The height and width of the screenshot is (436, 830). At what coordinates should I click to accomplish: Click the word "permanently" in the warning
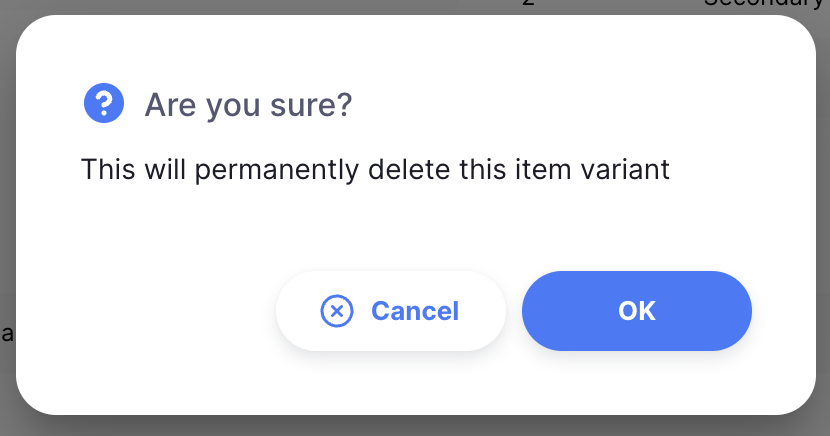click(277, 170)
